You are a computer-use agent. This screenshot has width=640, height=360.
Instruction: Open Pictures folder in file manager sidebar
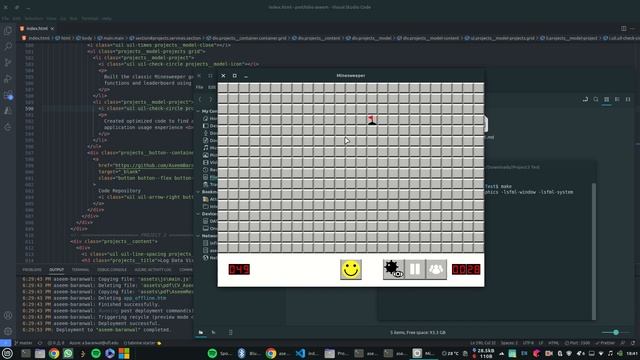tap(209, 155)
